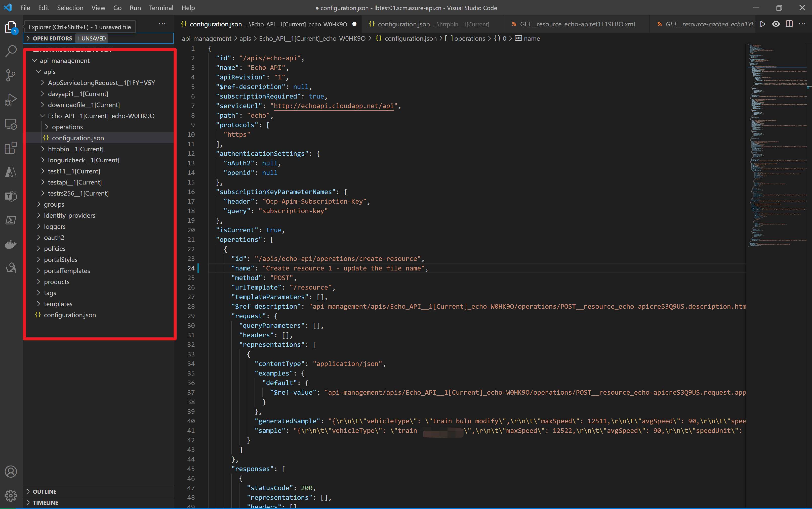Open the Docker view icon
This screenshot has width=812, height=509.
click(11, 244)
